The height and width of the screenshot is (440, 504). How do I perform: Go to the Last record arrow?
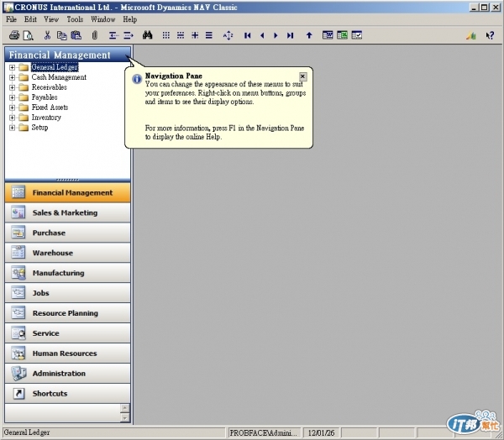coord(291,35)
